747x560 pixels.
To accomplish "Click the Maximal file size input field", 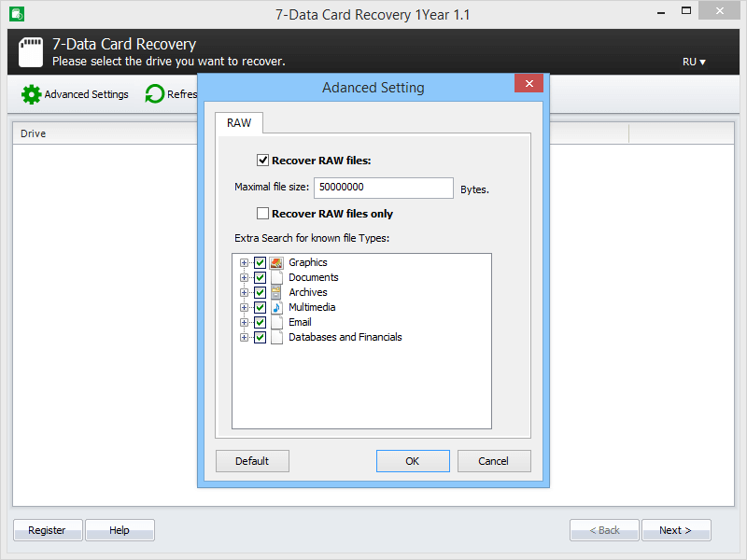I will point(384,188).
